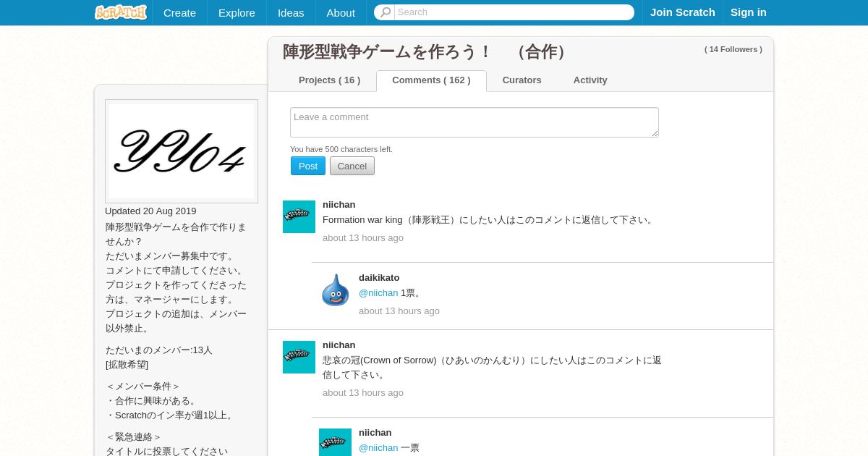Focus the Search field

pos(514,12)
